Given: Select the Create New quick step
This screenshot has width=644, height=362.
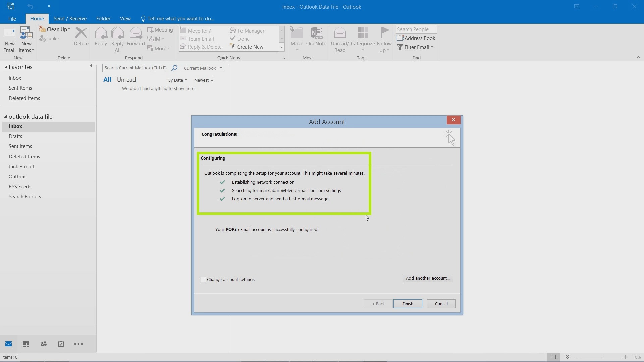Looking at the screenshot, I should (x=247, y=47).
